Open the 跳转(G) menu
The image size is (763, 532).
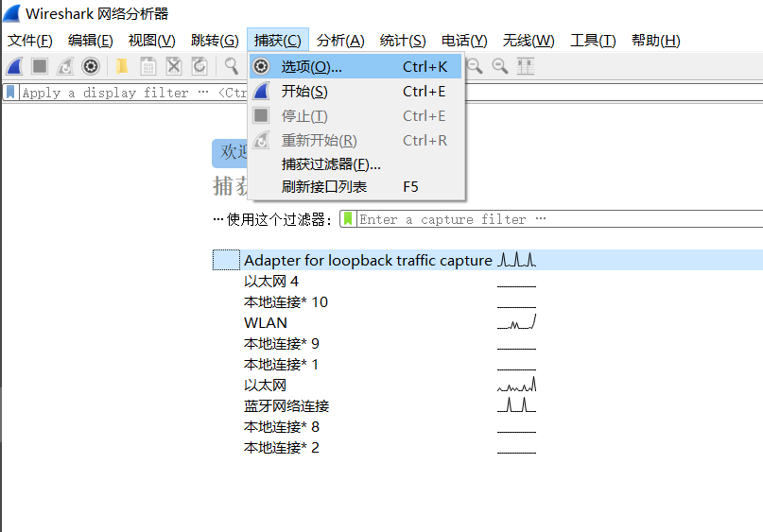[215, 41]
